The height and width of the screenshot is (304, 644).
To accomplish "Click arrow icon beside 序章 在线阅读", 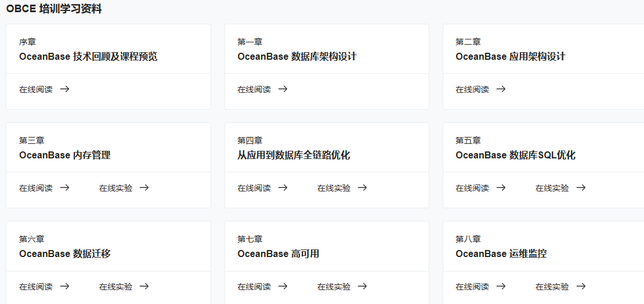I will (x=64, y=89).
